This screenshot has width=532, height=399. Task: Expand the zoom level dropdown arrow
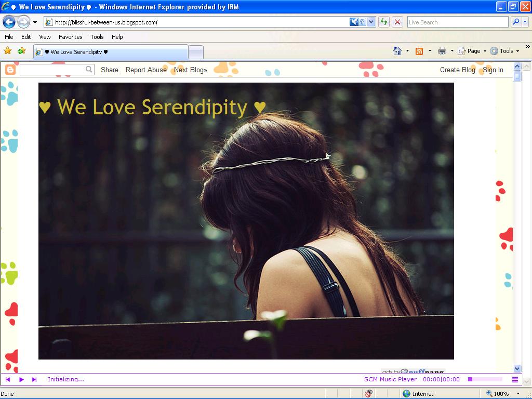[x=518, y=394]
